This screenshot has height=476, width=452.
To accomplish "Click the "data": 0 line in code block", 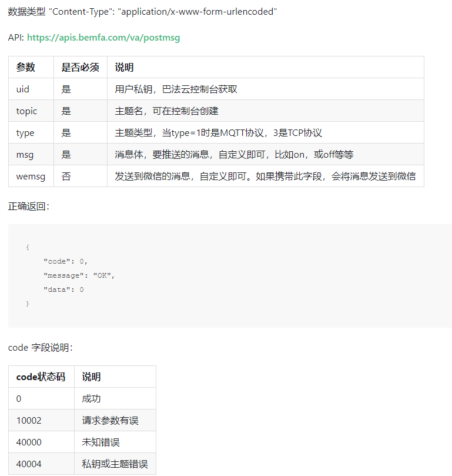I will tap(63, 289).
